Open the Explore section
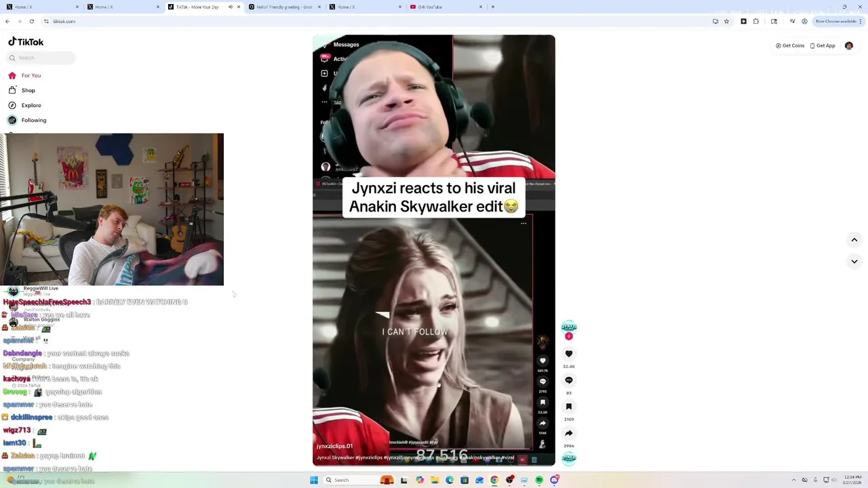The image size is (868, 488). click(25, 105)
